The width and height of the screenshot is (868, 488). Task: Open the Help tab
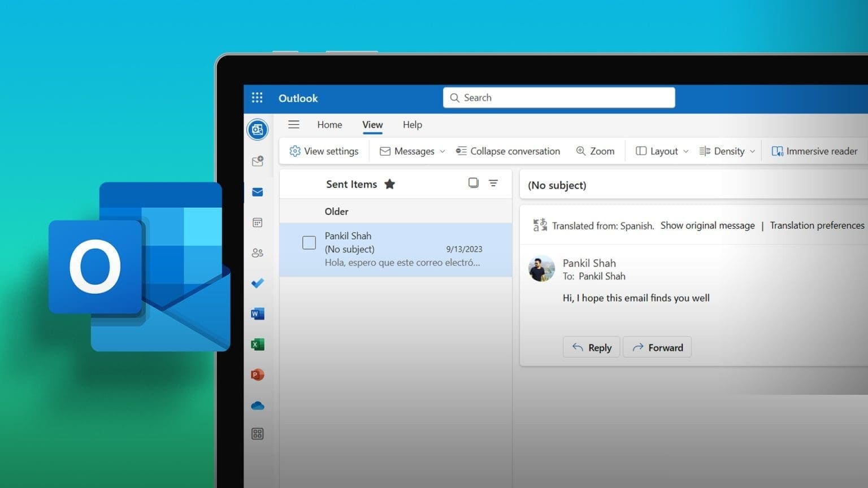(x=413, y=125)
